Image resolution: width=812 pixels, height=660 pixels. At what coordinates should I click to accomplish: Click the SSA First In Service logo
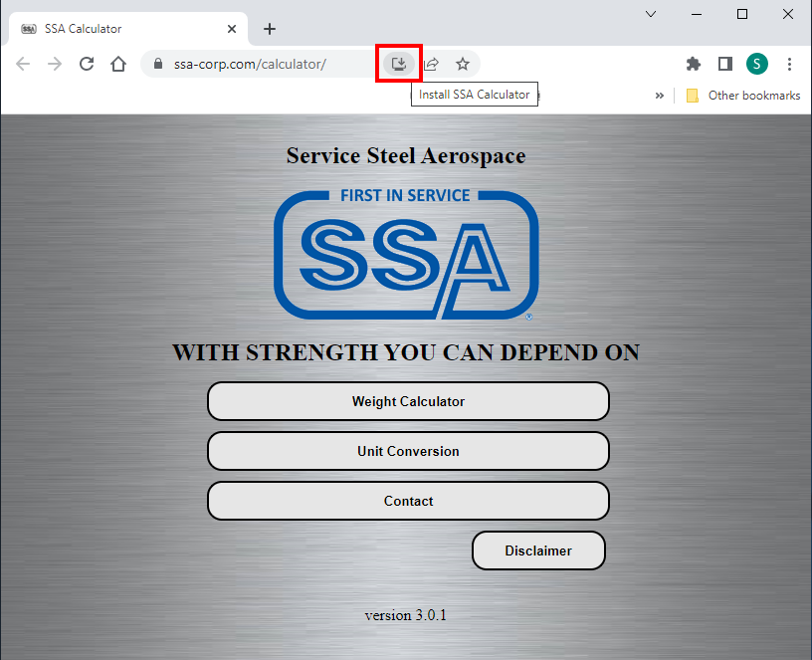click(406, 255)
